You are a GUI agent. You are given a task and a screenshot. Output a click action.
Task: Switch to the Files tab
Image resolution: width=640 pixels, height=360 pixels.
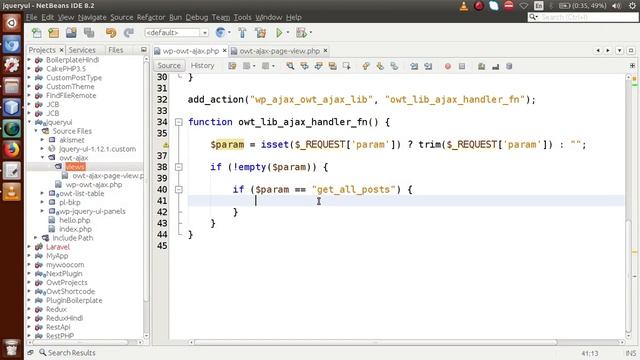[x=116, y=50]
